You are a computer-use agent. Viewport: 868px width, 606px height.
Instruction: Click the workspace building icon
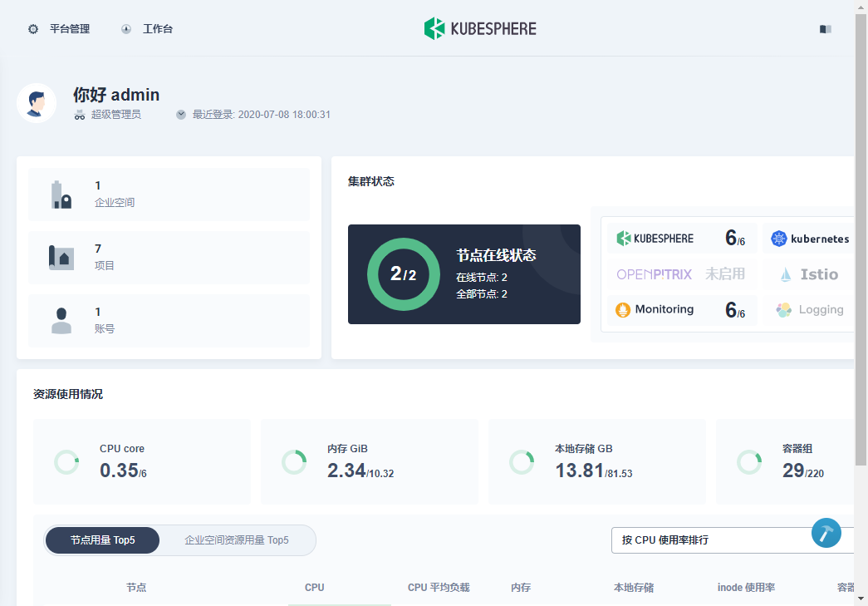61,195
